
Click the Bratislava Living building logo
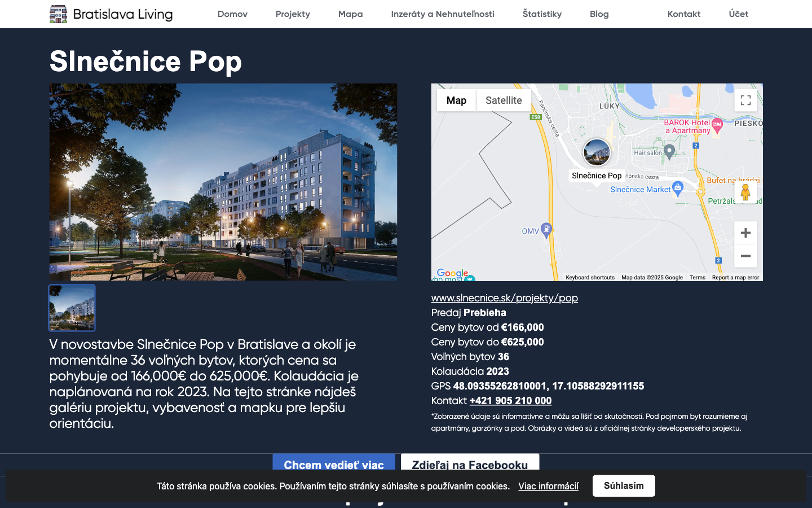point(58,13)
